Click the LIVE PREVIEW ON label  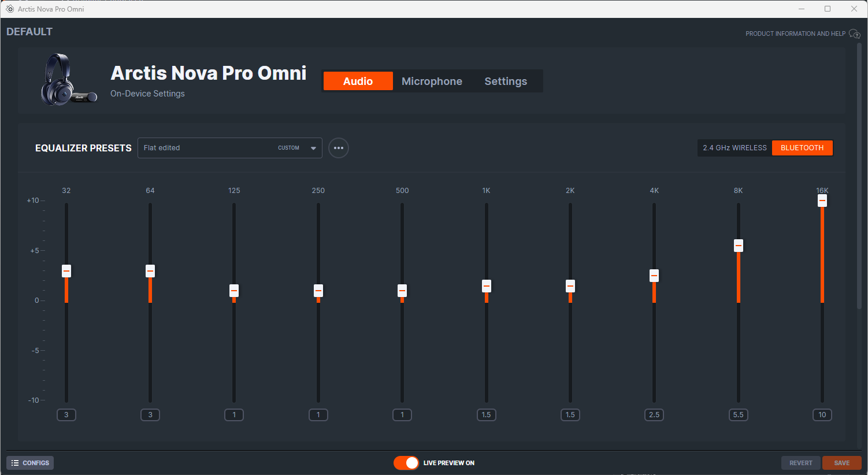pos(449,463)
